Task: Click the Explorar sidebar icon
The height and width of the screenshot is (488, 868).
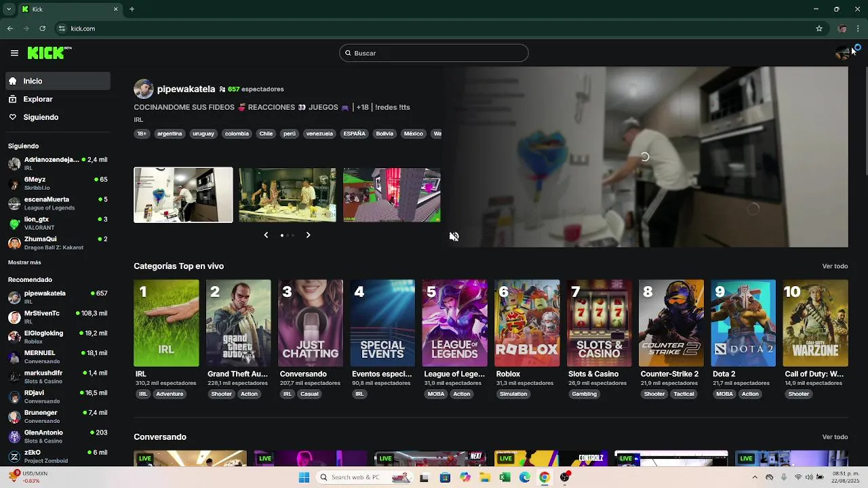Action: point(13,99)
